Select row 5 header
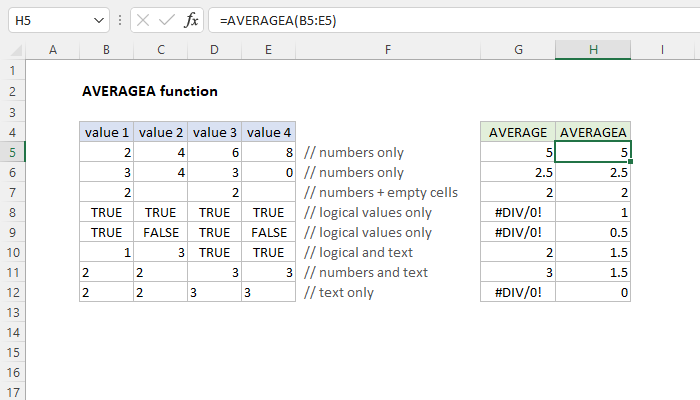This screenshot has width=700, height=400. coord(12,152)
